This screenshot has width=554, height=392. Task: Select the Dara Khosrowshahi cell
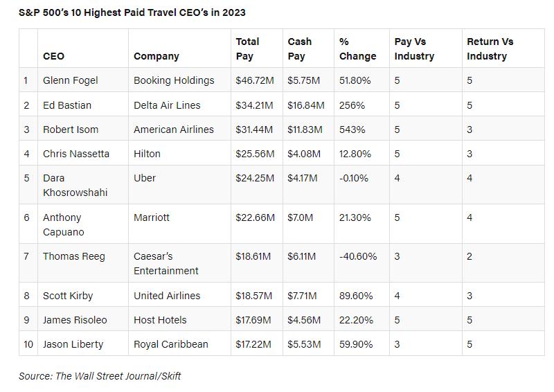coord(75,185)
